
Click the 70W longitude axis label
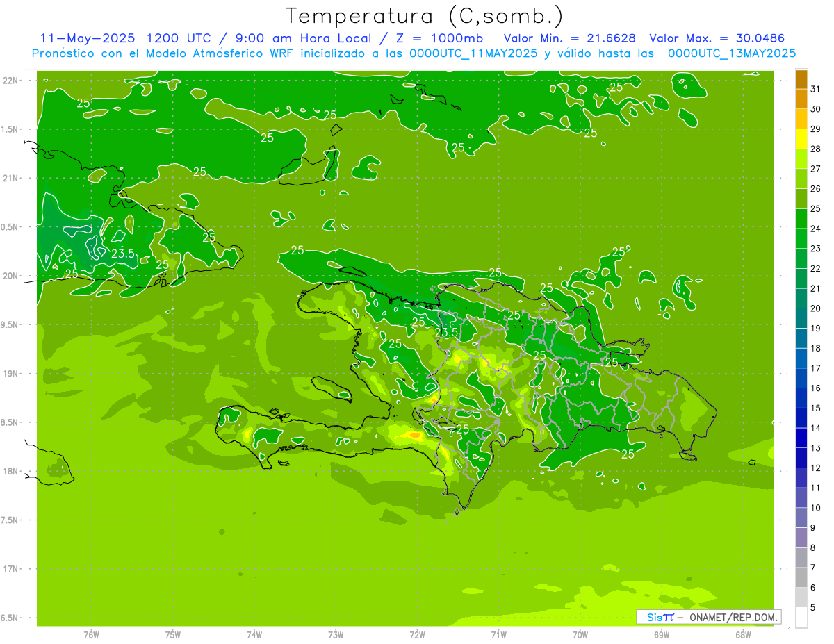(x=580, y=635)
